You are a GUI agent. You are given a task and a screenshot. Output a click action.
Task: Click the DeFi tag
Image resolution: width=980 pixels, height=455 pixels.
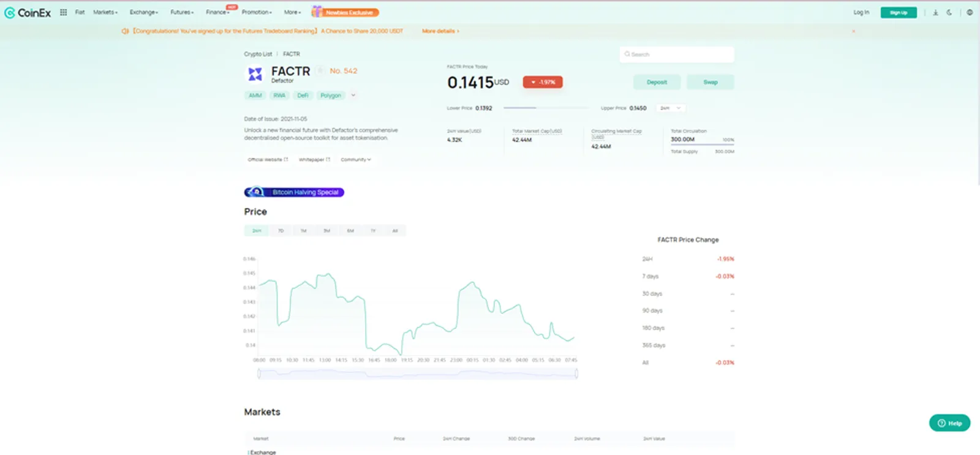point(303,96)
